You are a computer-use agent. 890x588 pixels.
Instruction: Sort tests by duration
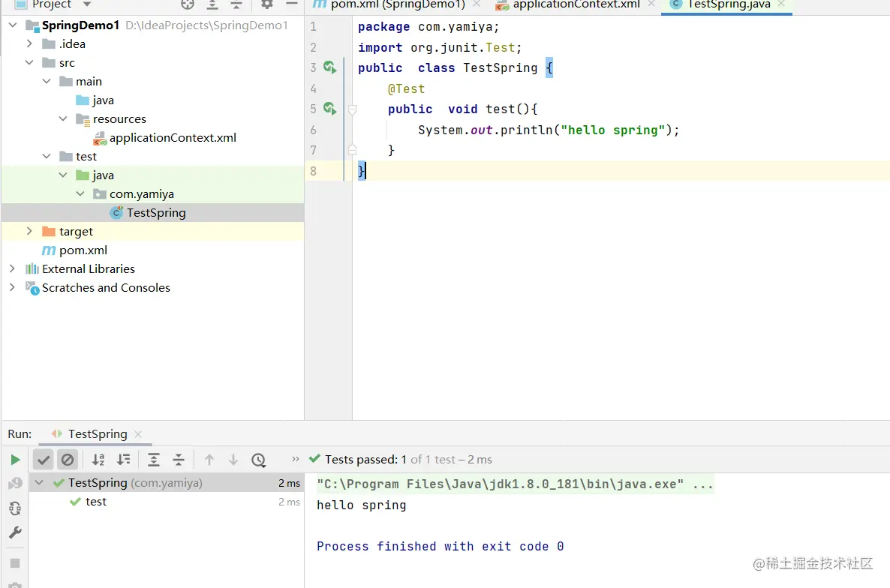[123, 460]
